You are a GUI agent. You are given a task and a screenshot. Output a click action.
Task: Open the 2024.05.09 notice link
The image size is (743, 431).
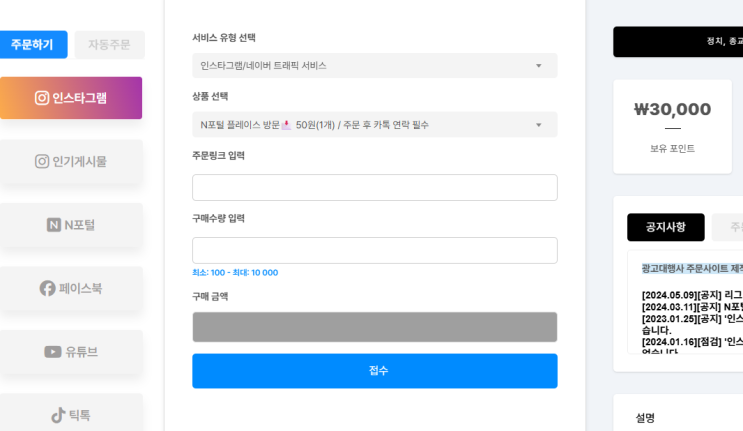pyautogui.click(x=692, y=295)
